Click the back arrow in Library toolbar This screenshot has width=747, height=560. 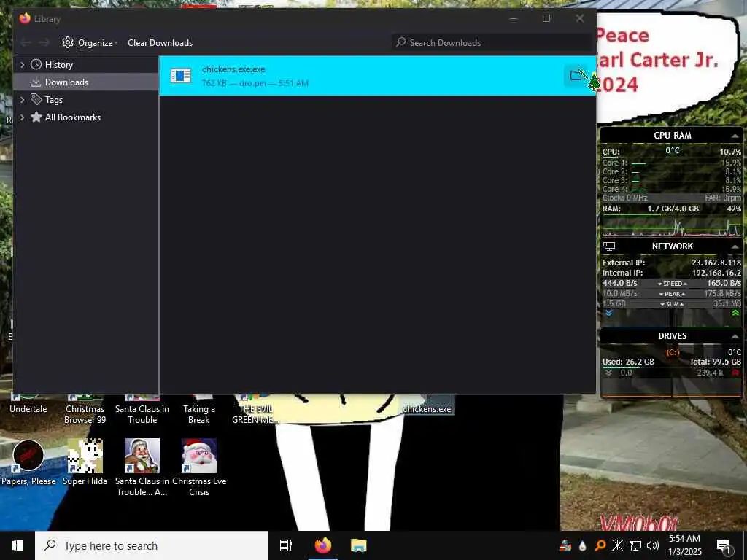(x=26, y=43)
